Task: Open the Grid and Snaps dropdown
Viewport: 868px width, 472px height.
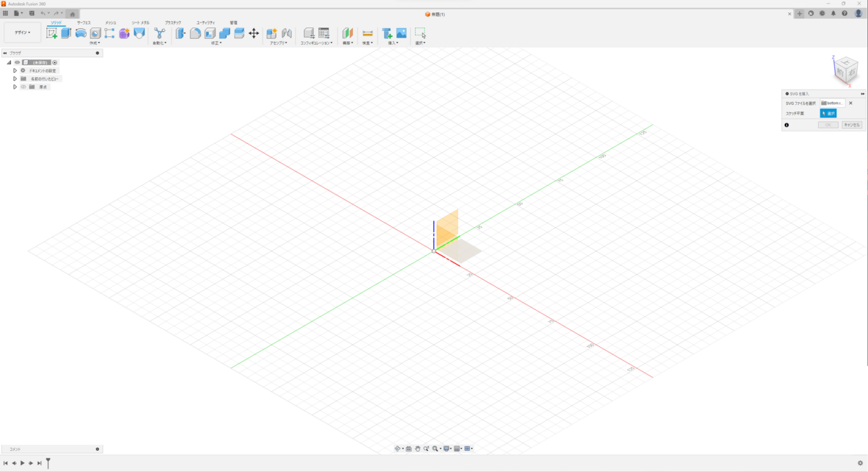Action: click(458, 449)
